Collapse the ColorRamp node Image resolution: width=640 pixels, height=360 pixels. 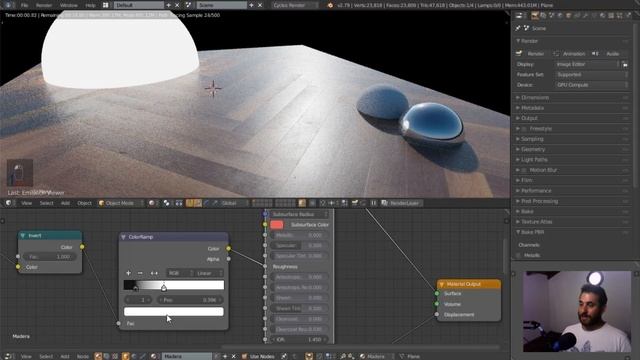click(123, 237)
